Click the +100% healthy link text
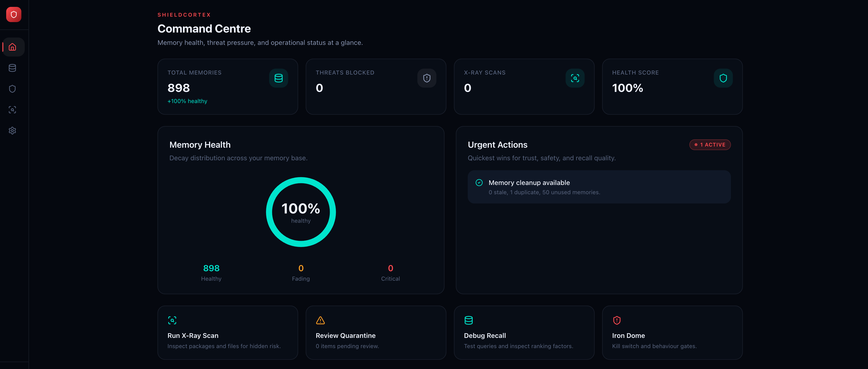The height and width of the screenshot is (369, 868). [187, 101]
